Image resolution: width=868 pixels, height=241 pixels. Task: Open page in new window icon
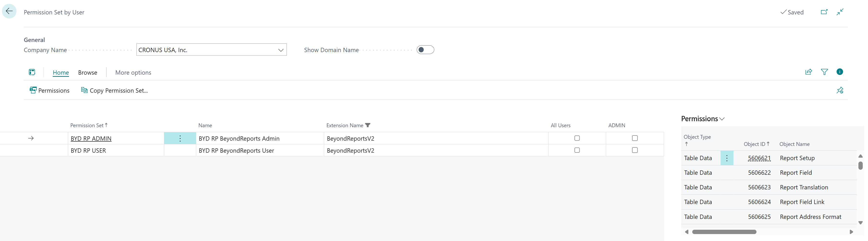click(824, 12)
